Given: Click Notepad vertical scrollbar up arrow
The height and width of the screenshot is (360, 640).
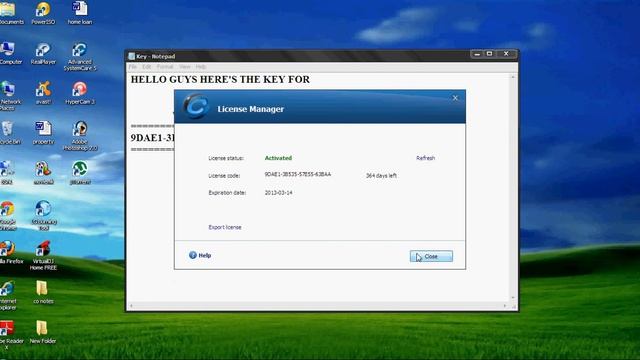Looking at the screenshot, I should pos(513,77).
